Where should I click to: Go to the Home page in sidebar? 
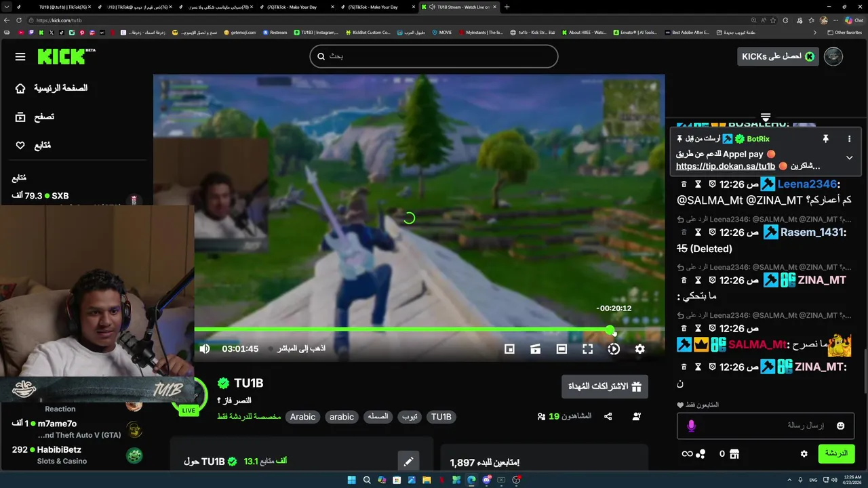[x=52, y=88]
